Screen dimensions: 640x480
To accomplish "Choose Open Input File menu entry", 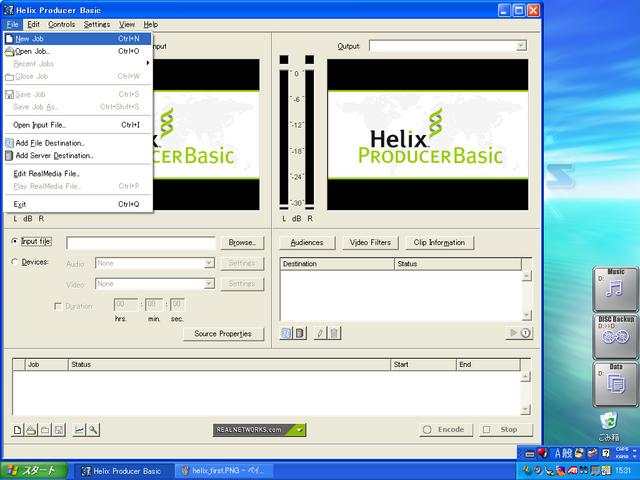I will pyautogui.click(x=78, y=125).
